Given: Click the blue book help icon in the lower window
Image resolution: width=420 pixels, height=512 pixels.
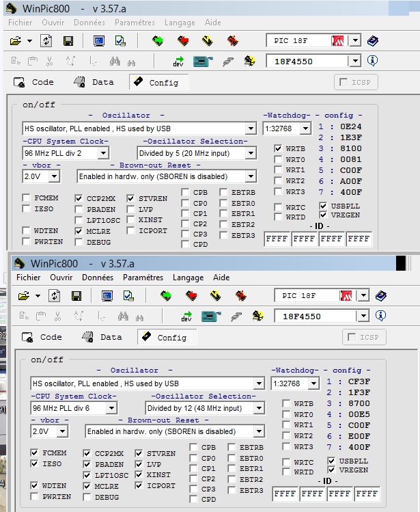Looking at the screenshot, I should pyautogui.click(x=381, y=296).
